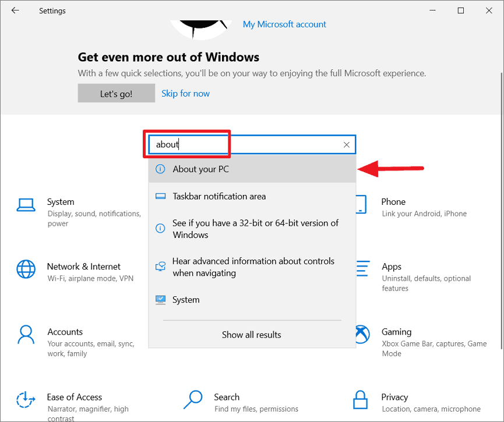Screen dimensions: 504x422
Task: Click the System laptop icon
Action: pos(26,205)
